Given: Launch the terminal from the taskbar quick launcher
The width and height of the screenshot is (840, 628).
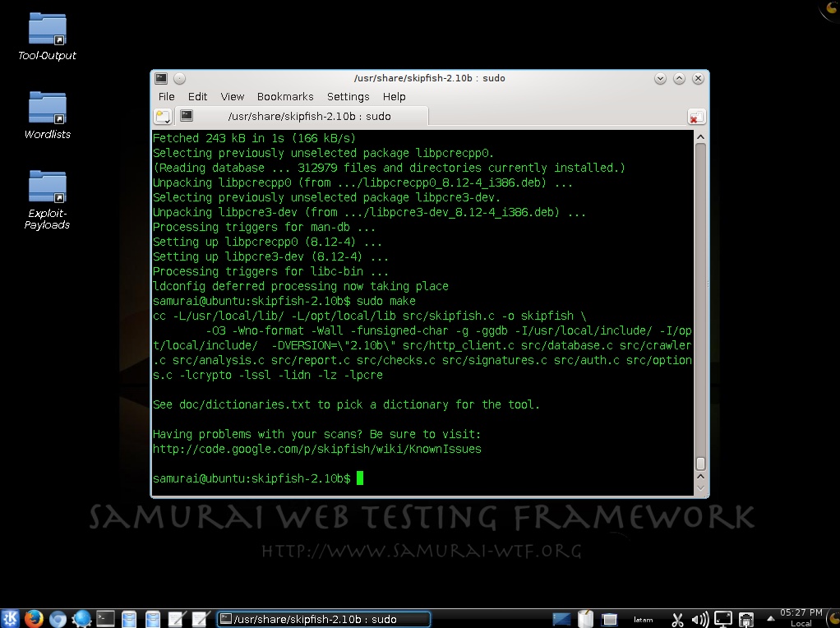Looking at the screenshot, I should 105,619.
